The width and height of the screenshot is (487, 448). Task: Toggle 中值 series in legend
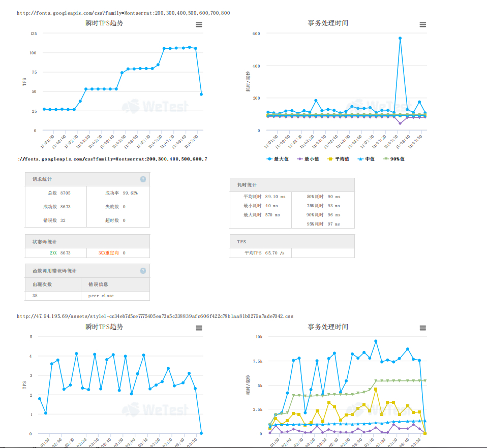366,159
